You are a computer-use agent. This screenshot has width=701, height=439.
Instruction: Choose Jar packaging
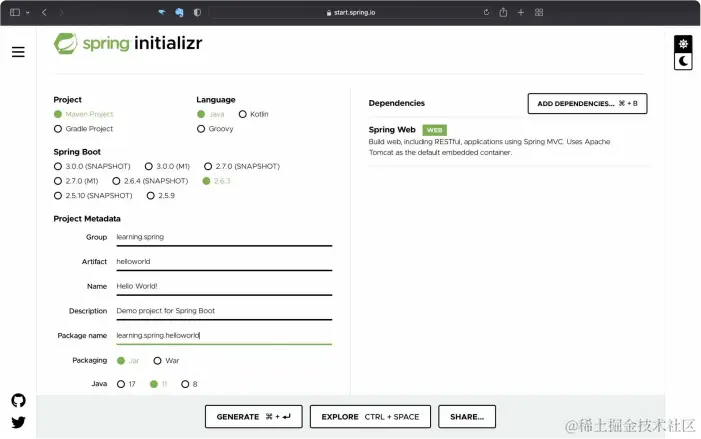tap(128, 361)
